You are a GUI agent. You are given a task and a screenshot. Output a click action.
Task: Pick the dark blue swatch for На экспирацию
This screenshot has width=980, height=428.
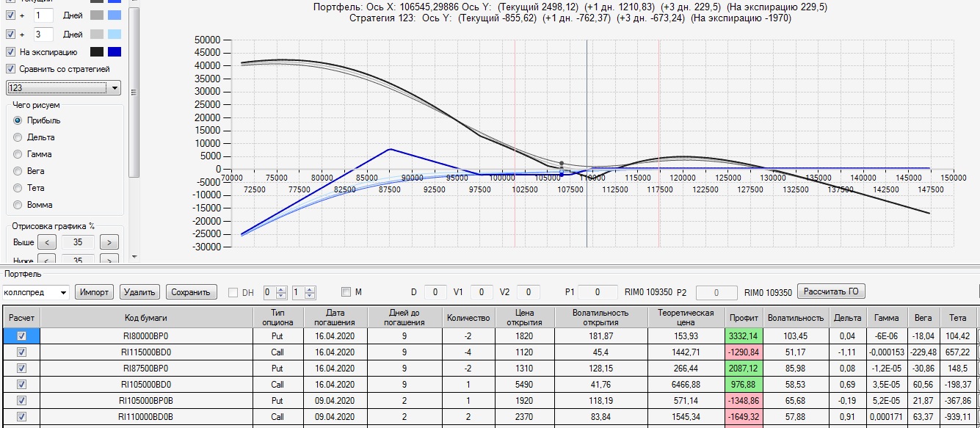pyautogui.click(x=114, y=52)
